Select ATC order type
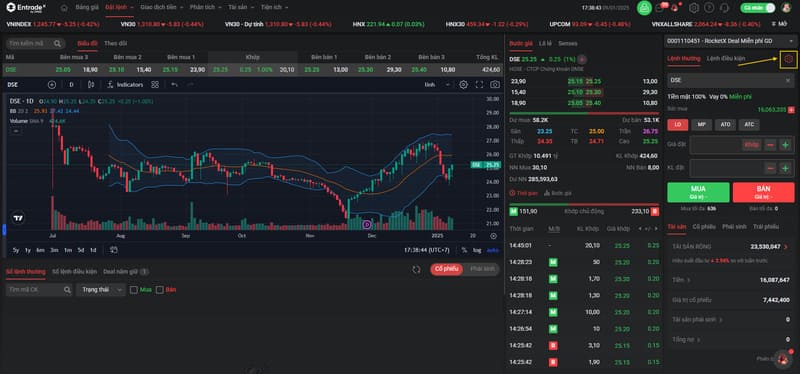Image resolution: width=800 pixels, height=374 pixels. pos(749,124)
